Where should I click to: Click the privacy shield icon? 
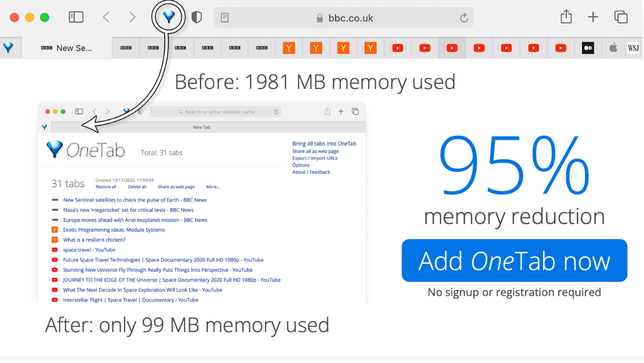197,17
